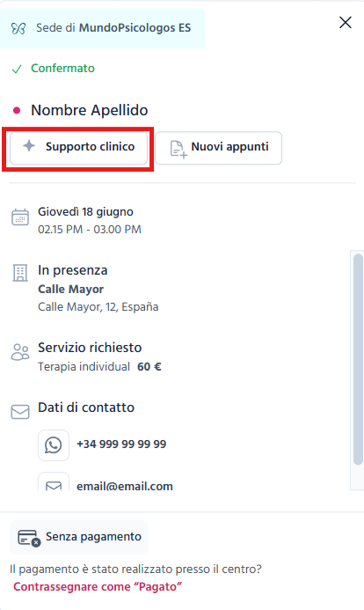Viewport: 364px width, 610px height.
Task: Click the pink dot beside Nombre Apellido
Action: pyautogui.click(x=17, y=111)
